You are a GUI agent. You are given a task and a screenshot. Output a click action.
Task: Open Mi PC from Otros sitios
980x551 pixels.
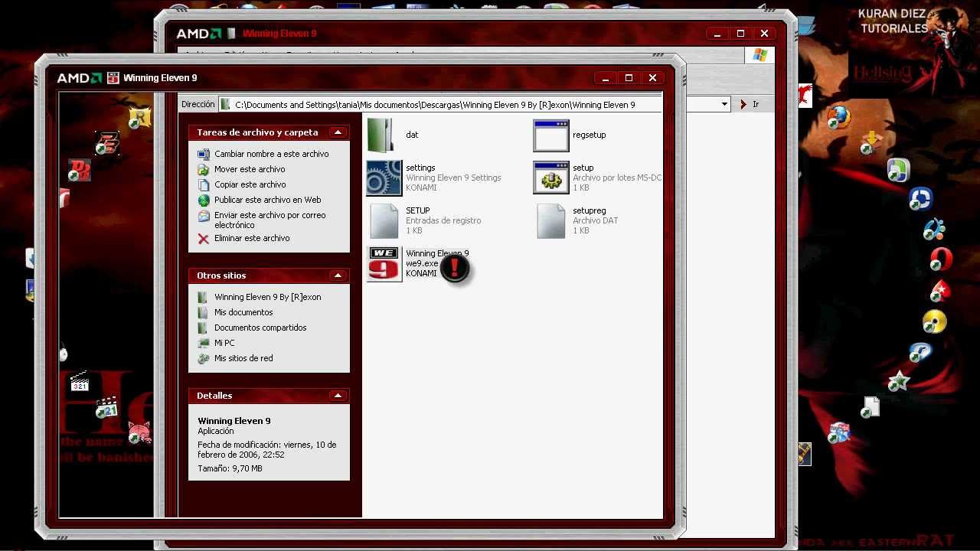pos(224,343)
